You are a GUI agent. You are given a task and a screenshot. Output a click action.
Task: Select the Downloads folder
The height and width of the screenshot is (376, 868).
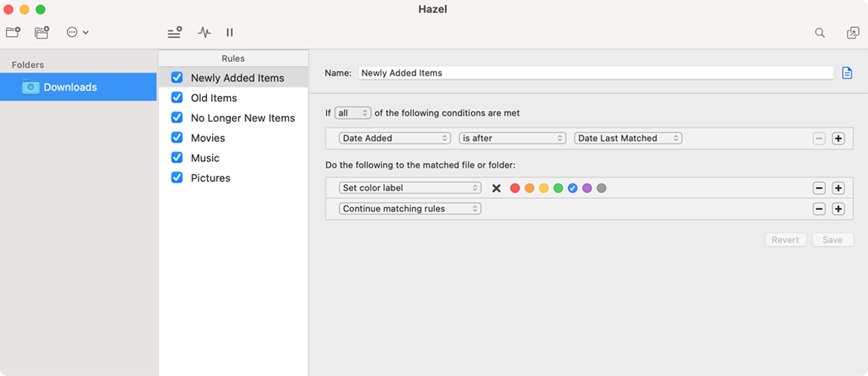78,87
